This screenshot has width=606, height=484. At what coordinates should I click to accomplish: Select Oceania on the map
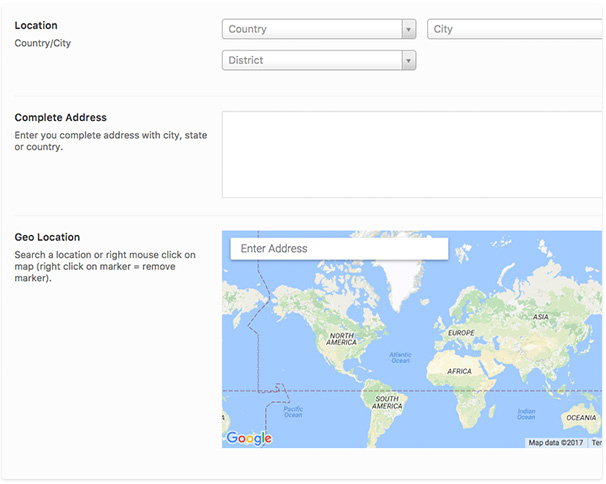point(581,418)
